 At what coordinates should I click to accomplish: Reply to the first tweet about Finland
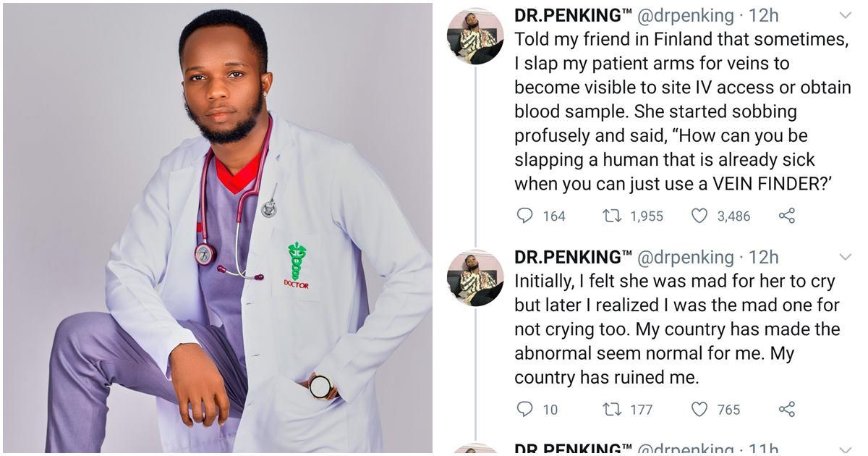coord(526,216)
